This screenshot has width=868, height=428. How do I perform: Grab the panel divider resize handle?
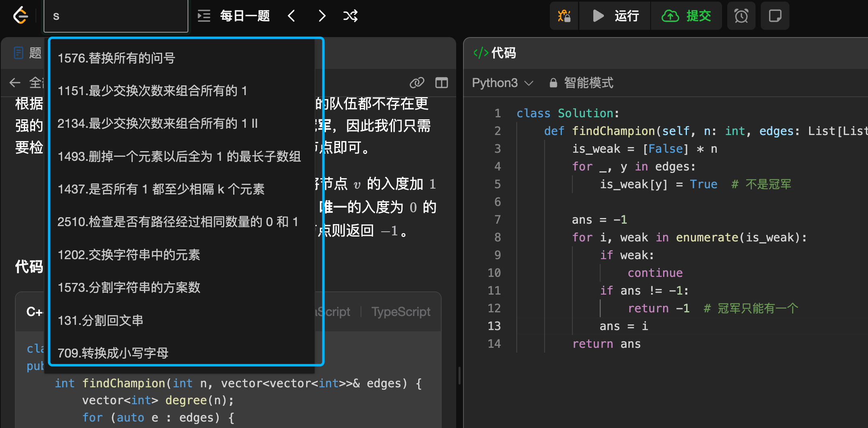click(460, 376)
